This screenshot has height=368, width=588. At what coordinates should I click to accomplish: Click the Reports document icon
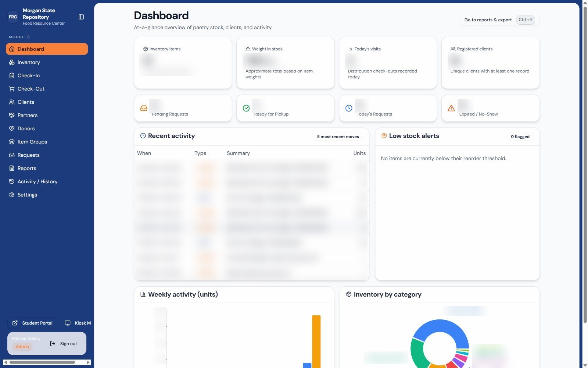tap(12, 168)
